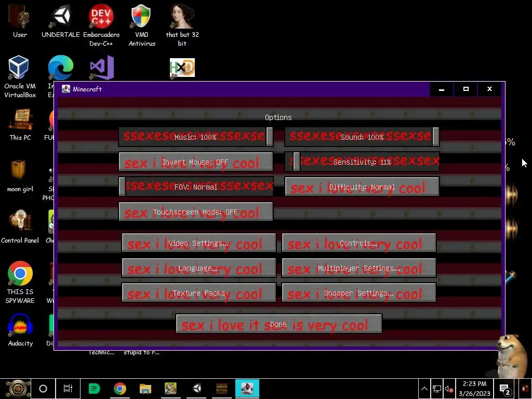Open the green chat app on taskbar

point(95,389)
